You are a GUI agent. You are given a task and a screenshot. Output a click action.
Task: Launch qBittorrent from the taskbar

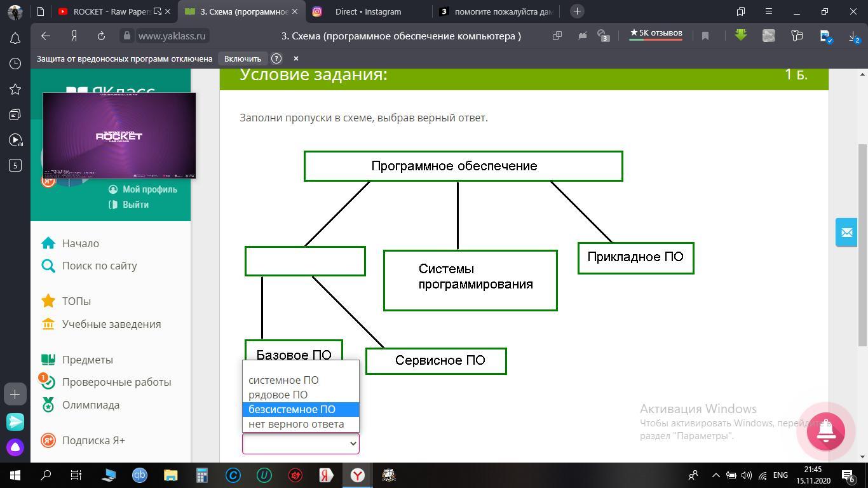139,475
